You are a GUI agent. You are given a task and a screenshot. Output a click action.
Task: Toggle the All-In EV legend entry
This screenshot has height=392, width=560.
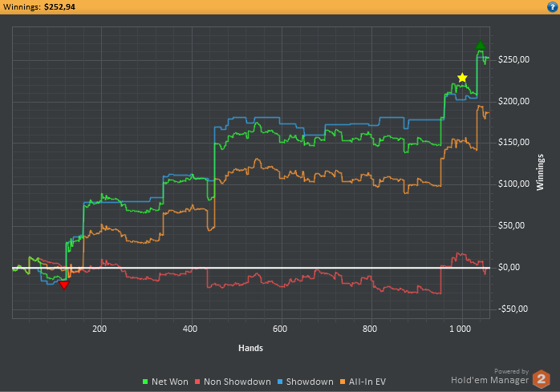pyautogui.click(x=363, y=382)
